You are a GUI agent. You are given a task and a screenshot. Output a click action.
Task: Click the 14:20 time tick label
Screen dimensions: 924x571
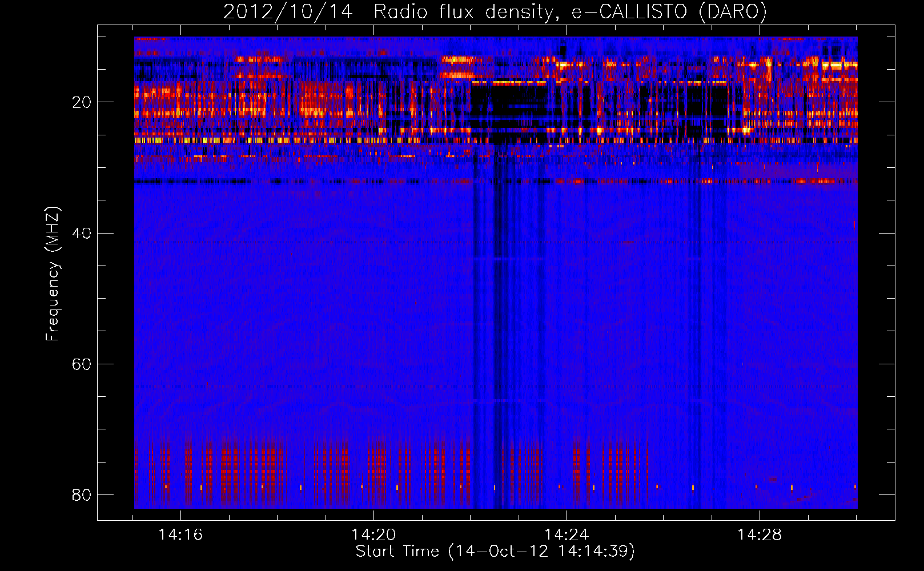[373, 535]
